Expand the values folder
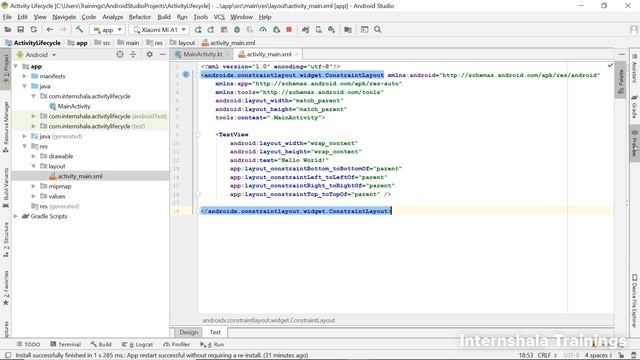640x360 pixels. (x=33, y=196)
